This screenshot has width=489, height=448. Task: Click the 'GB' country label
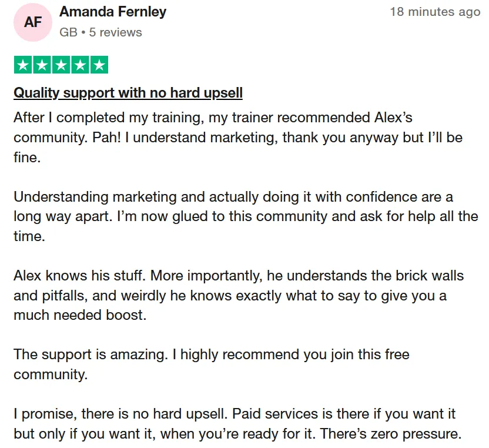point(68,32)
